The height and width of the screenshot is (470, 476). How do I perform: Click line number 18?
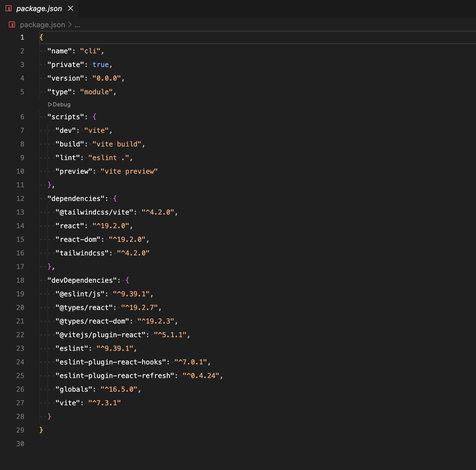20,280
